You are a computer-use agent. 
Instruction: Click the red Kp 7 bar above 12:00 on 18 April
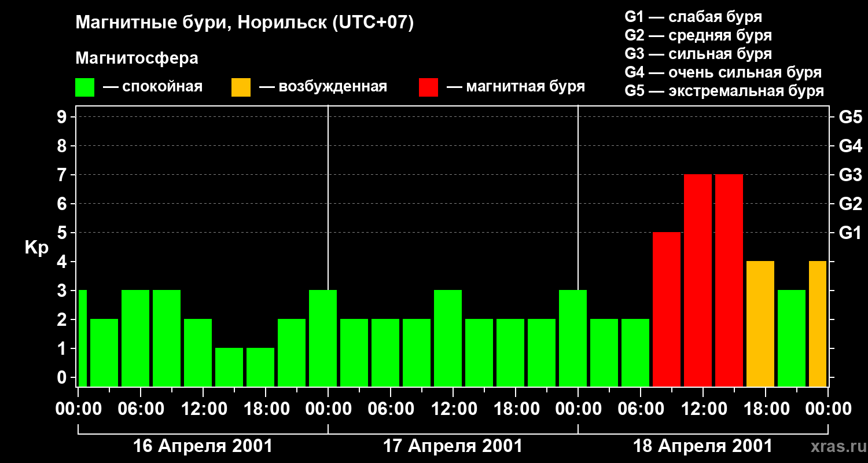[x=698, y=280]
